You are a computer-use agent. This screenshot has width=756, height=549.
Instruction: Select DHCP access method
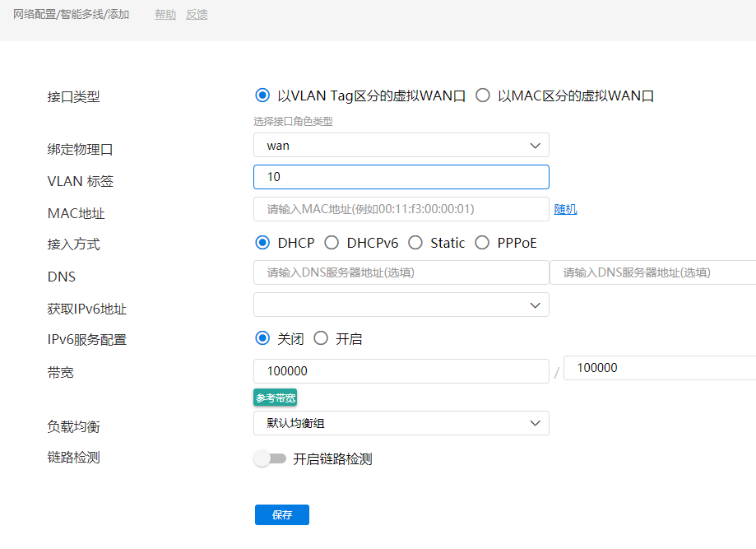pos(263,243)
